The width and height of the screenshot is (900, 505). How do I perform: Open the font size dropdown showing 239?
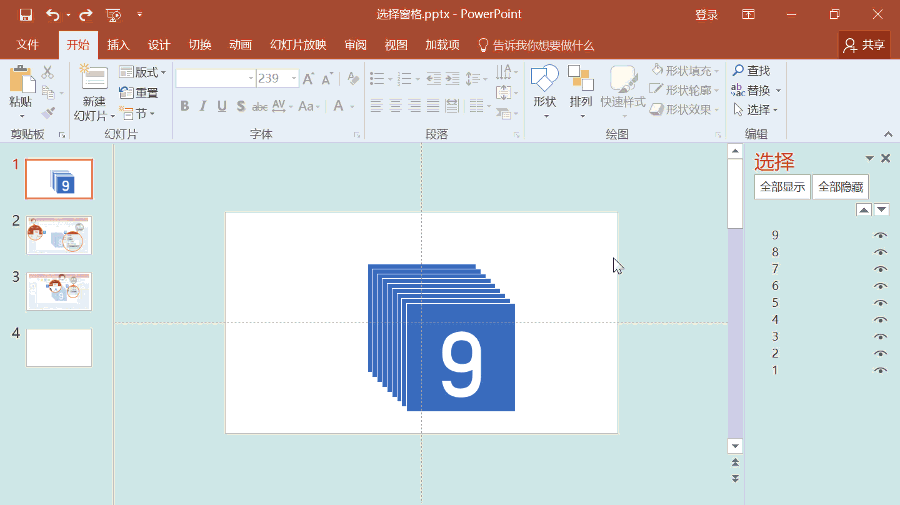pyautogui.click(x=294, y=78)
